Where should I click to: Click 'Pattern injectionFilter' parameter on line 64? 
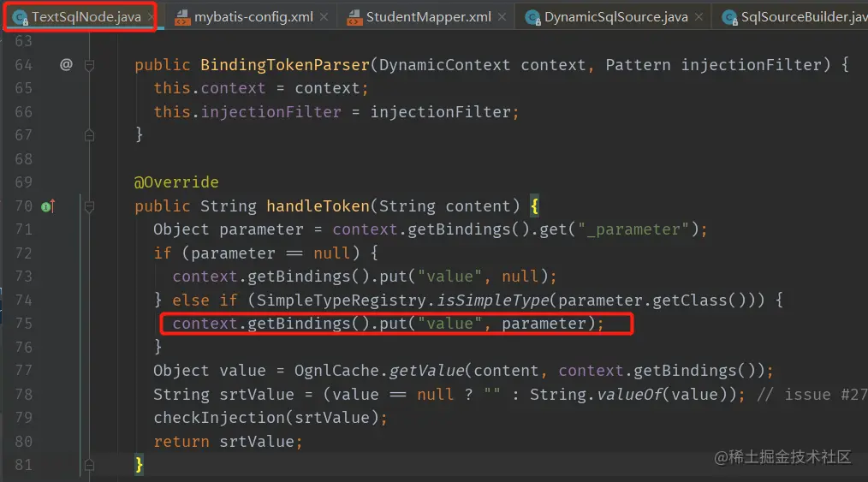click(x=714, y=65)
